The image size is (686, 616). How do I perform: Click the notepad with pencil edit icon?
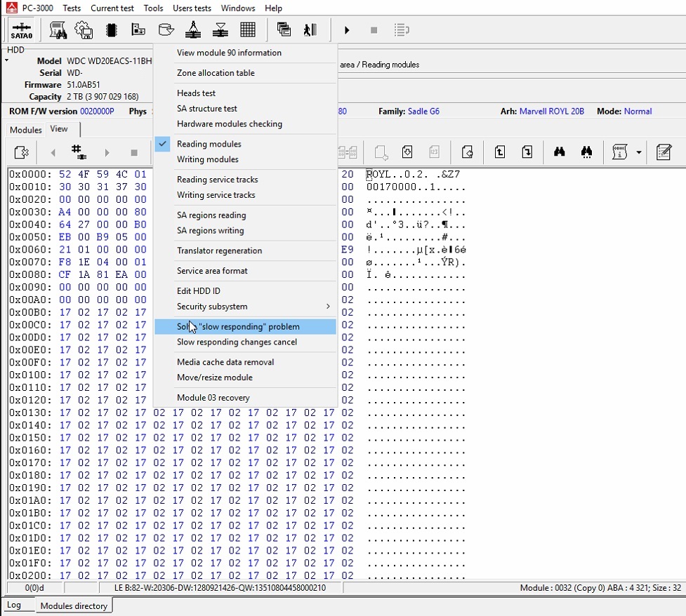point(664,152)
